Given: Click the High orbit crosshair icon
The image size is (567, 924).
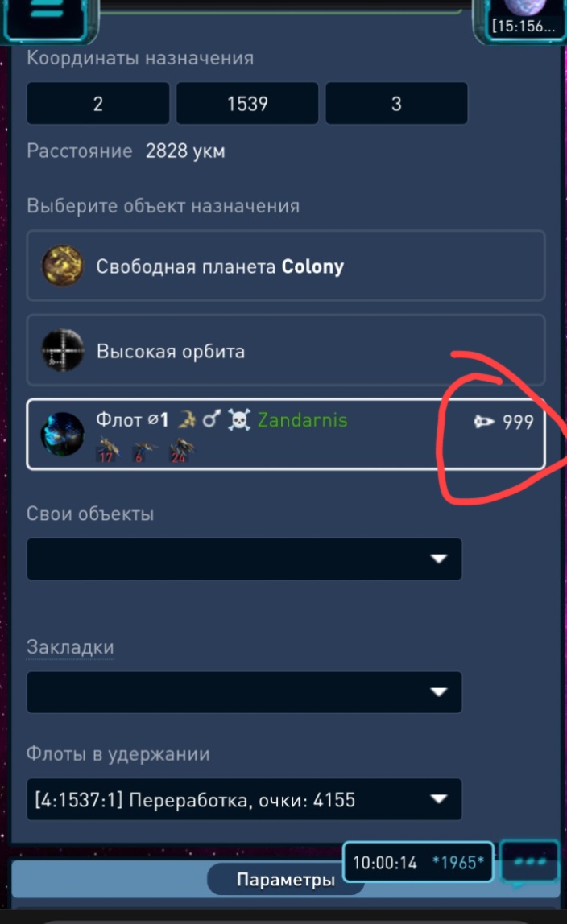Looking at the screenshot, I should (63, 351).
